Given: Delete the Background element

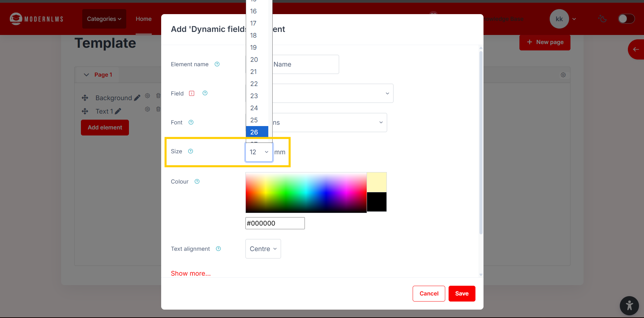Looking at the screenshot, I should click(x=158, y=96).
